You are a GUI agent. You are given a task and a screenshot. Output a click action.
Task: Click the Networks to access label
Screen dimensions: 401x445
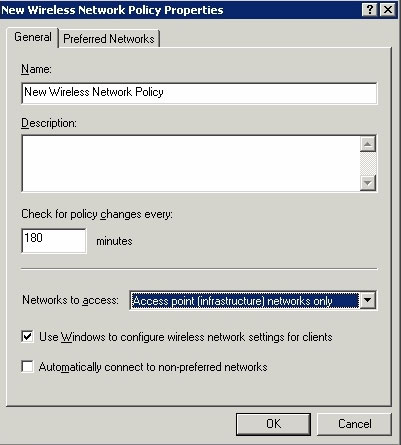point(70,300)
